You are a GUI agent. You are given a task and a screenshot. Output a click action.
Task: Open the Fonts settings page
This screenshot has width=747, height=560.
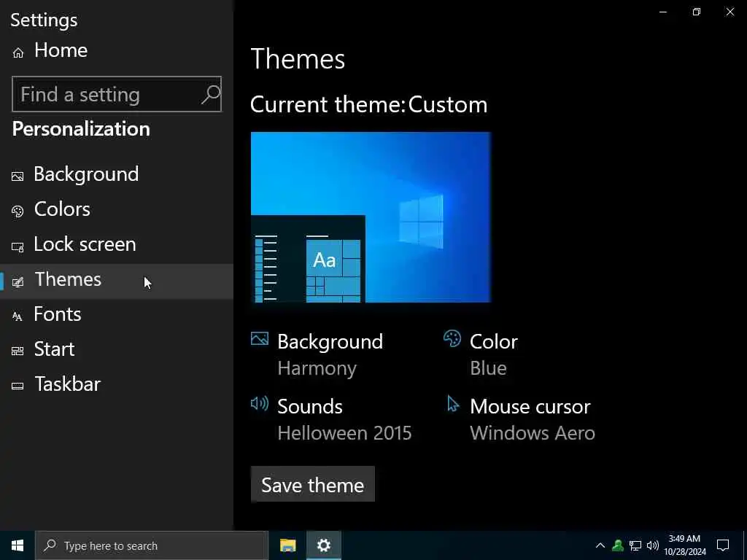tap(117, 314)
